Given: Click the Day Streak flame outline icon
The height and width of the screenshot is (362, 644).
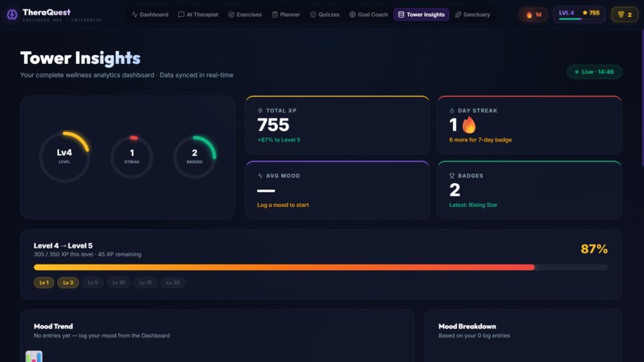Looking at the screenshot, I should [x=451, y=110].
